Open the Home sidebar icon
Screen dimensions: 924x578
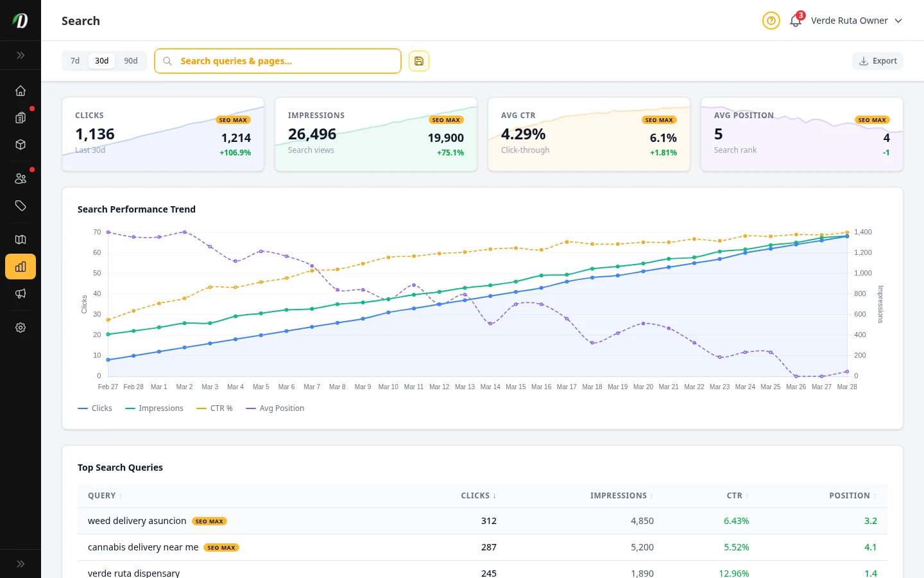(x=21, y=91)
